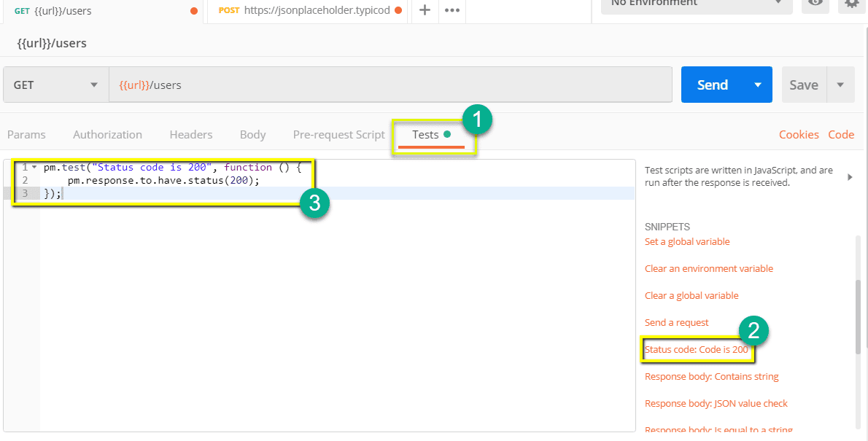868x441 pixels.
Task: Expand the Save options dropdown arrow
Action: [840, 85]
